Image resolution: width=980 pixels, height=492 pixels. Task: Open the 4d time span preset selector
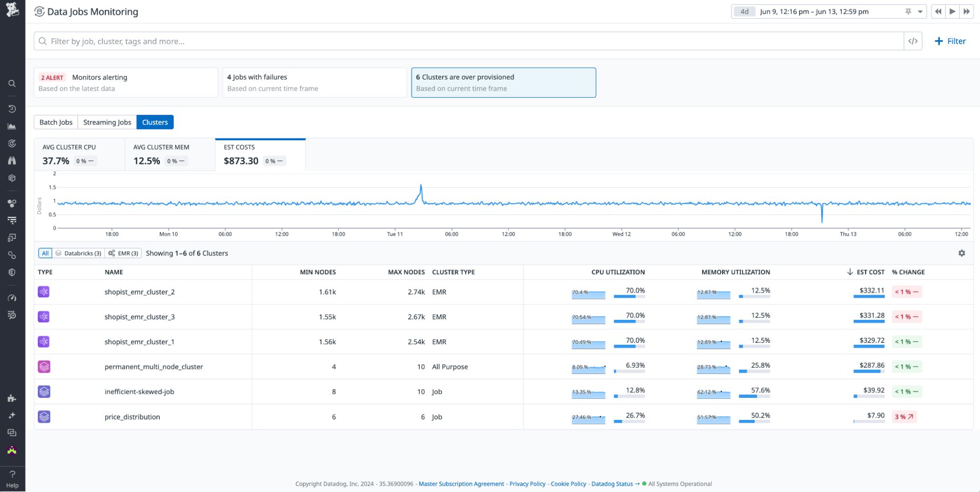click(x=744, y=12)
